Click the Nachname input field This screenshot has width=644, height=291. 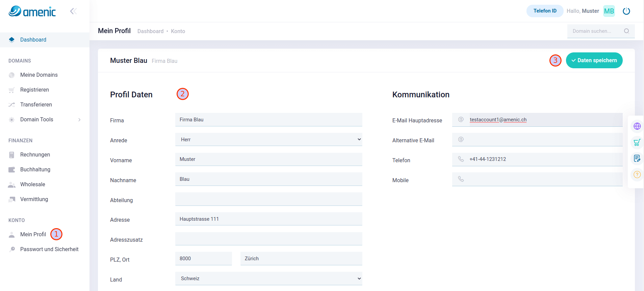click(269, 179)
